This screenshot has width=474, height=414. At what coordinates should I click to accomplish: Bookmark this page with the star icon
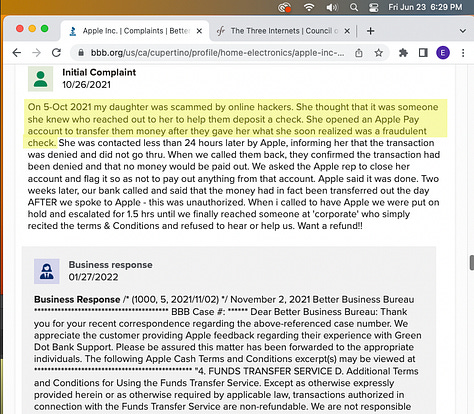(378, 53)
